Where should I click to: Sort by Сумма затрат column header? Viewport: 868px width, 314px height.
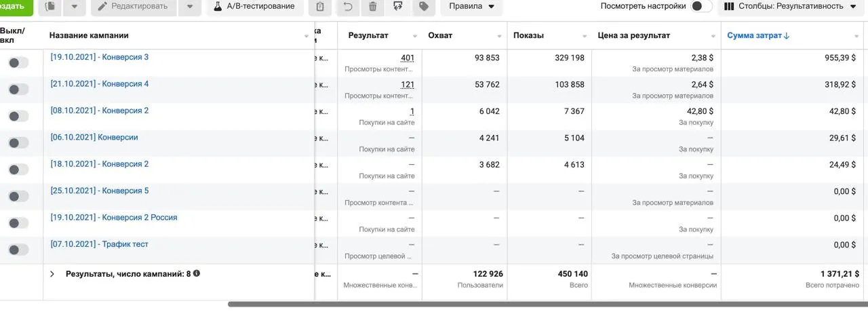click(x=758, y=35)
